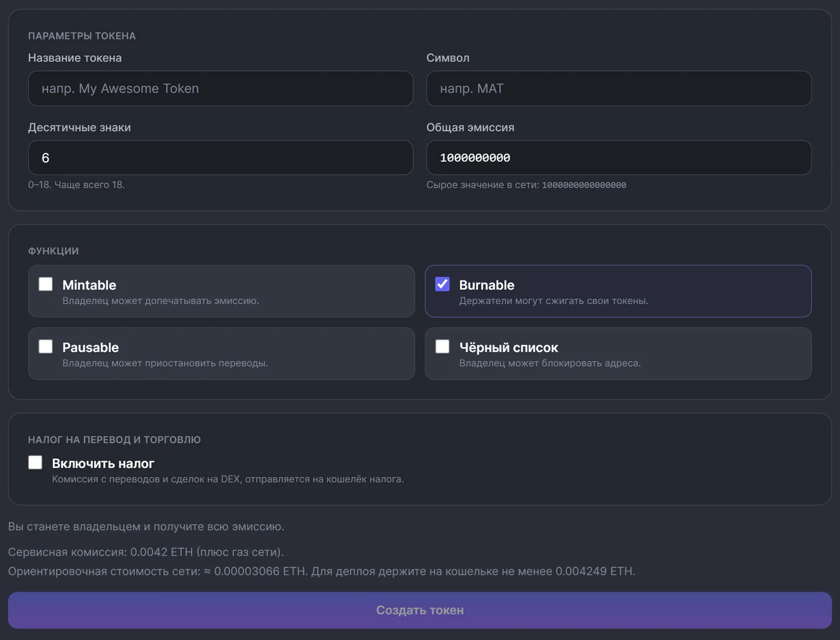840x640 pixels.
Task: Click the ПАРАМЕТРЫ ТОКЕНА section heading
Action: click(82, 36)
